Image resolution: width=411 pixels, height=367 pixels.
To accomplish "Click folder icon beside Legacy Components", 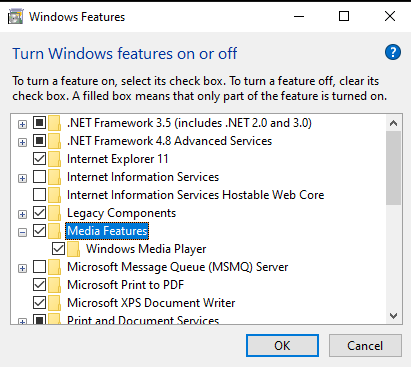I will [54, 213].
